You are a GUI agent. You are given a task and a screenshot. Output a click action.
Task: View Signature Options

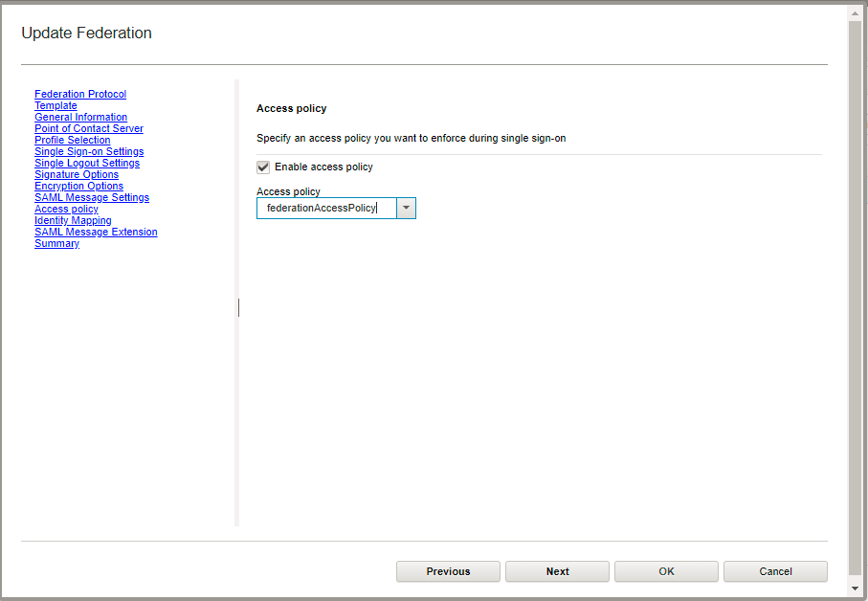coord(76,174)
